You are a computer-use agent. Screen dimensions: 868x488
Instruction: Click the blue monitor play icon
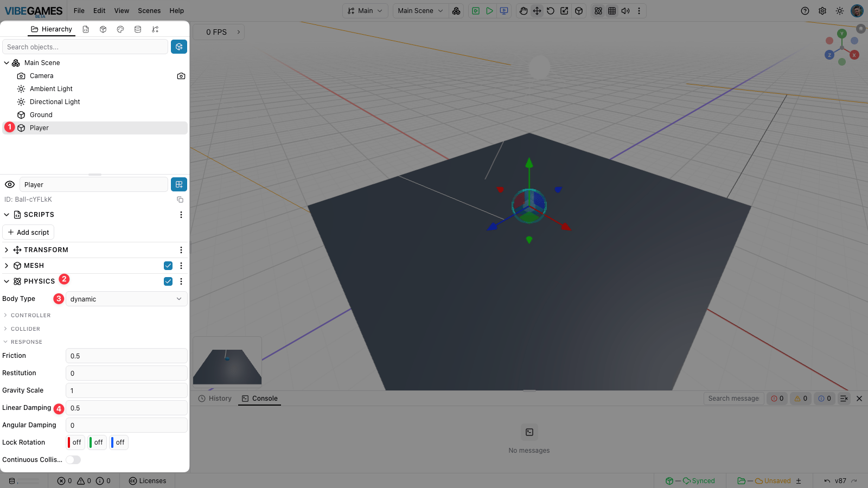(x=504, y=11)
